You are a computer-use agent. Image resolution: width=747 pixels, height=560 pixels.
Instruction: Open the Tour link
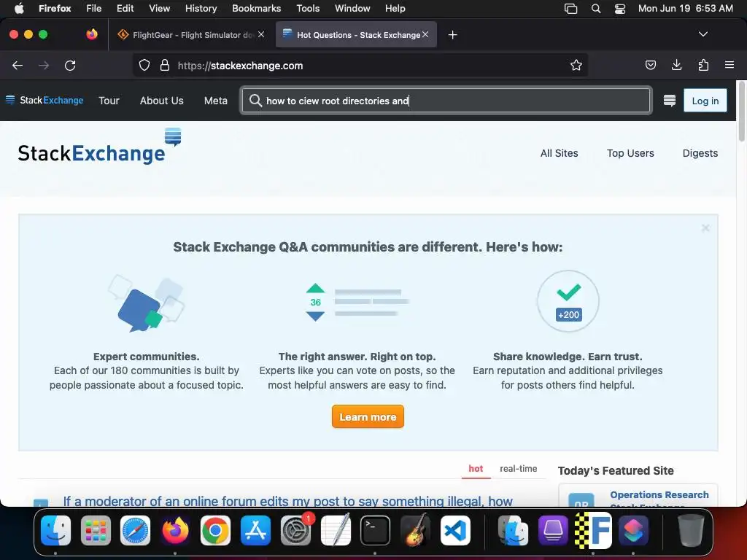pos(109,101)
